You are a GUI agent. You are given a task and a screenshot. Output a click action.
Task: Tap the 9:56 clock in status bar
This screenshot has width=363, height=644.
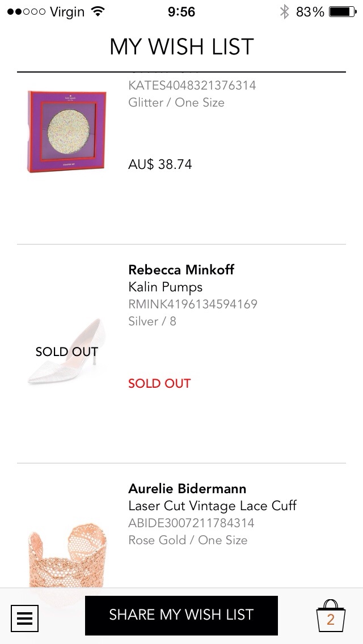pyautogui.click(x=181, y=11)
